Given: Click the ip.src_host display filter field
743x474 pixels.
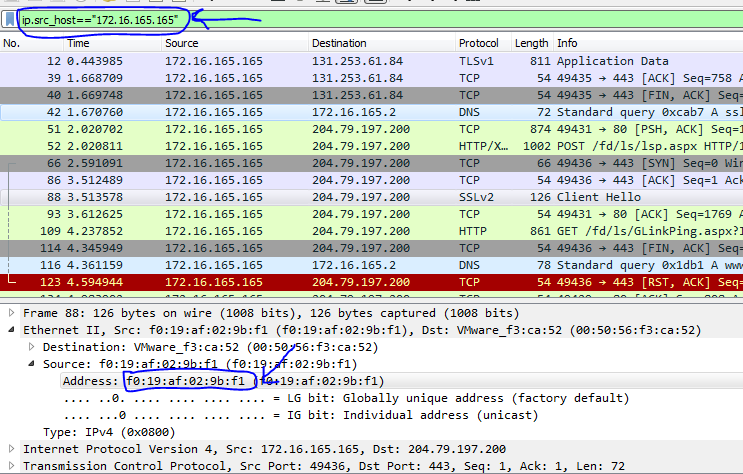Looking at the screenshot, I should [379, 20].
